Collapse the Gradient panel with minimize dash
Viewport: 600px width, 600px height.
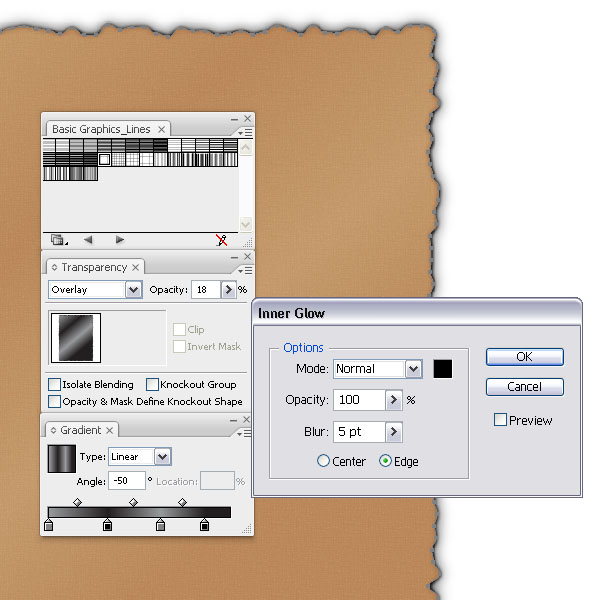coord(233,421)
